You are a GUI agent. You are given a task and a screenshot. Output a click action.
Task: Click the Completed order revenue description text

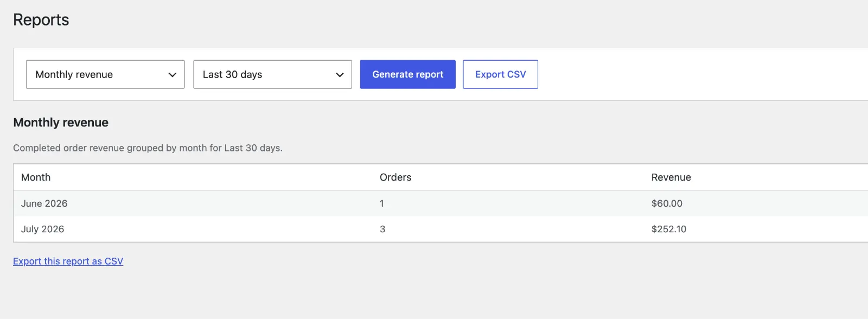pos(148,148)
